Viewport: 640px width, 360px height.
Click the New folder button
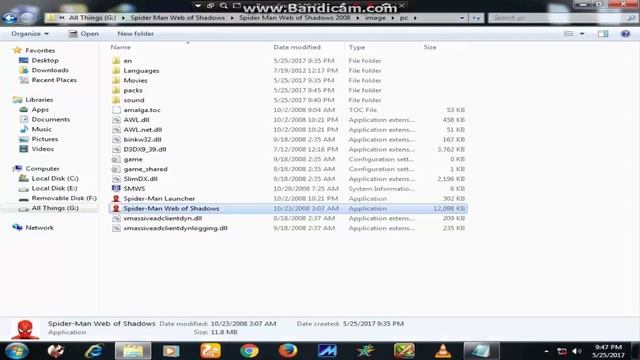136,34
